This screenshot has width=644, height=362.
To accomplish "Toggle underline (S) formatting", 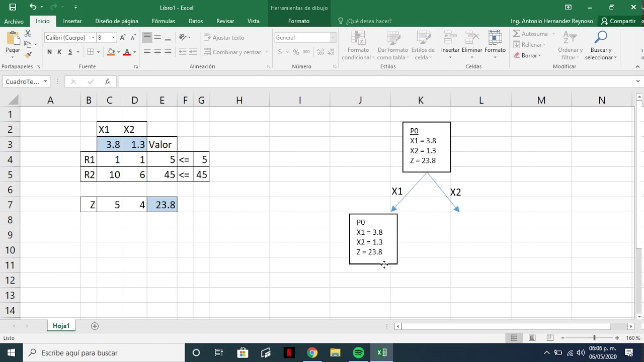I will (70, 52).
